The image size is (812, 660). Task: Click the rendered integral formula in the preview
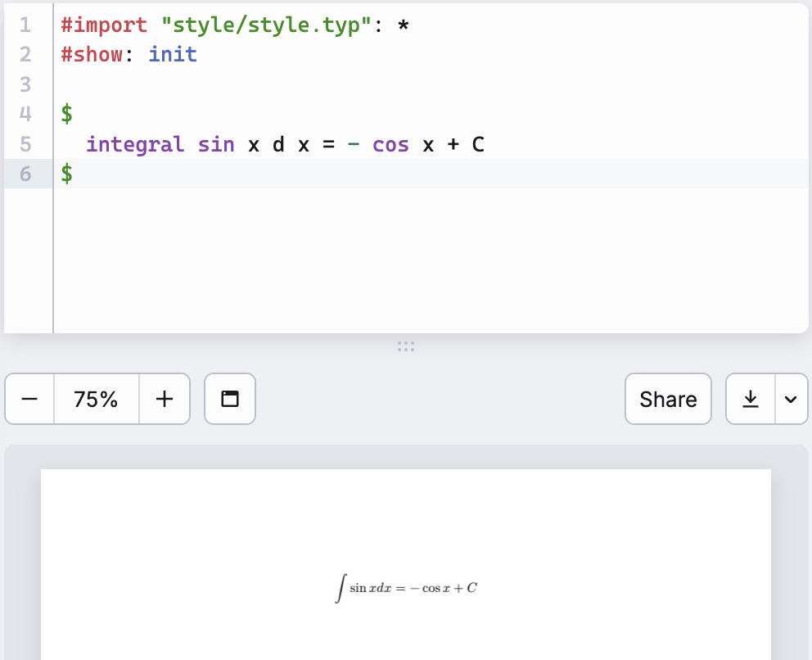click(406, 588)
